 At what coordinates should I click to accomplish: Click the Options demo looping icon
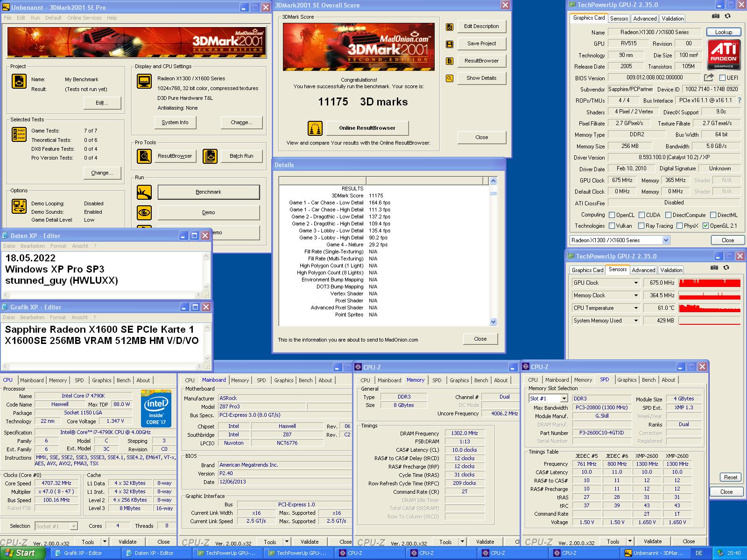(x=19, y=206)
